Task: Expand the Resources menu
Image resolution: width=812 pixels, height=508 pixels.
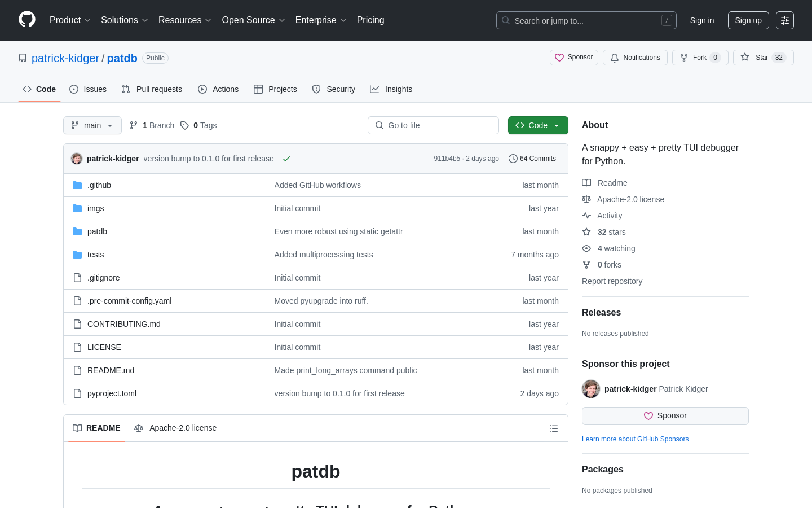Action: pos(184,20)
